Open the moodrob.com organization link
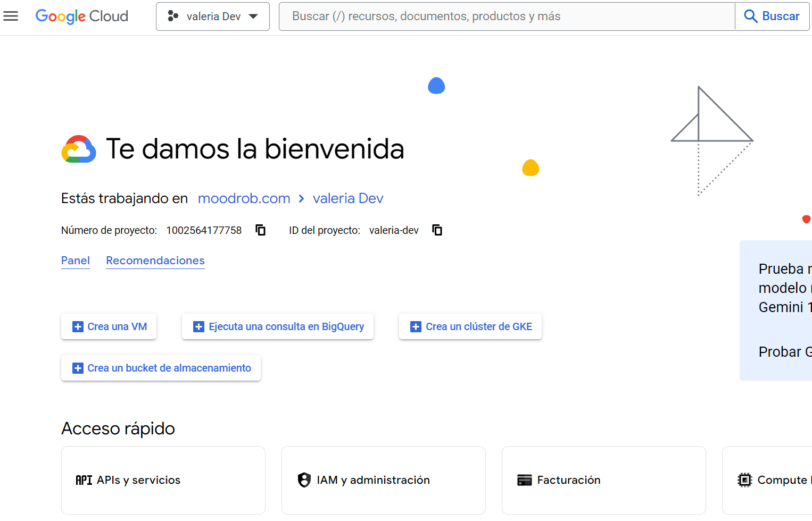The width and height of the screenshot is (812, 521). [244, 198]
